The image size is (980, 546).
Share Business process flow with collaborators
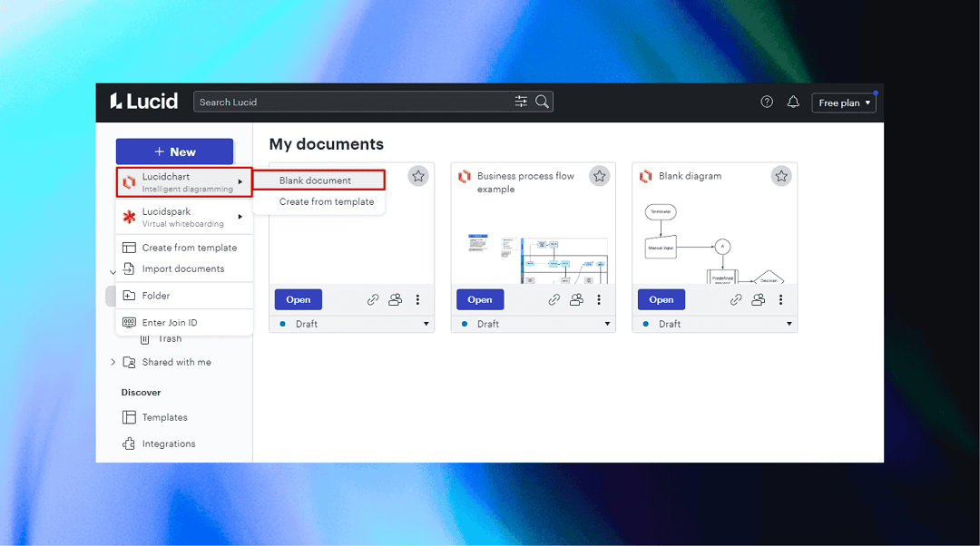point(576,300)
